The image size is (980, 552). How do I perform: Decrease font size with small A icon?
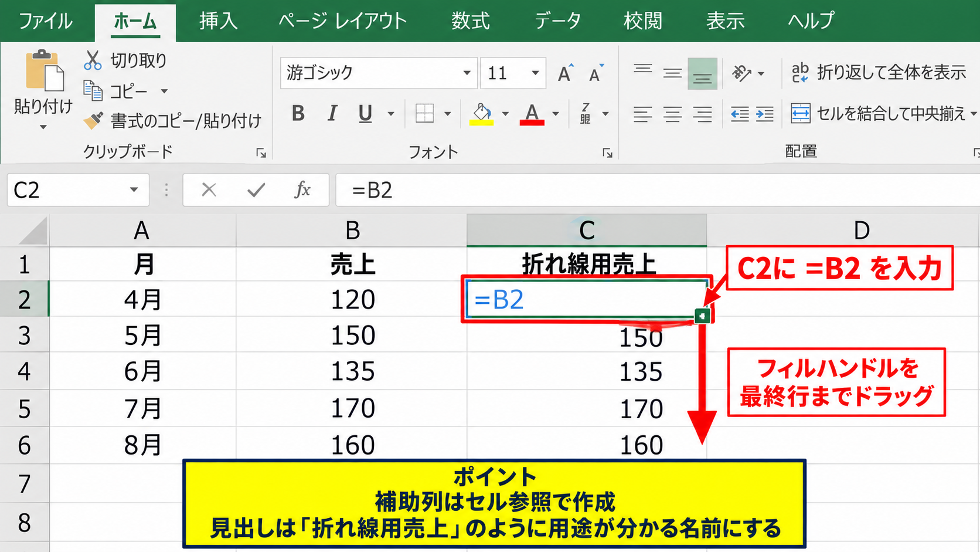click(596, 73)
